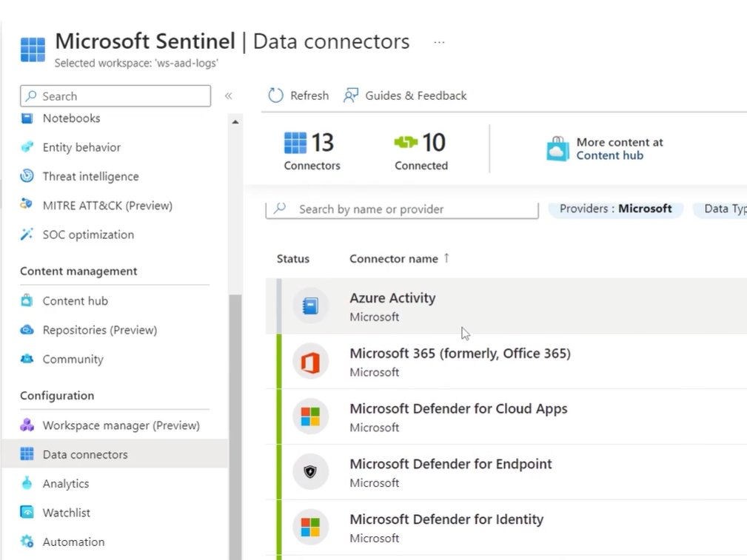Click the Threat intelligence sidebar icon
Image resolution: width=747 pixels, height=560 pixels.
27,176
